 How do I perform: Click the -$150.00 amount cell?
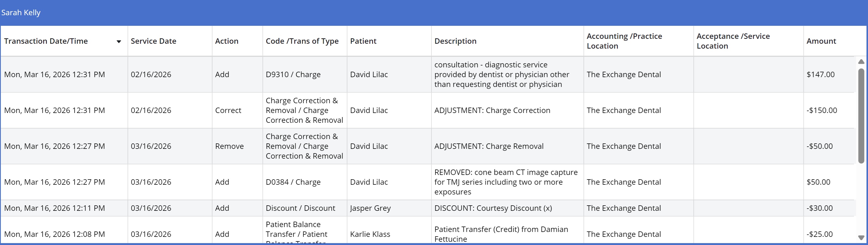[x=821, y=110]
